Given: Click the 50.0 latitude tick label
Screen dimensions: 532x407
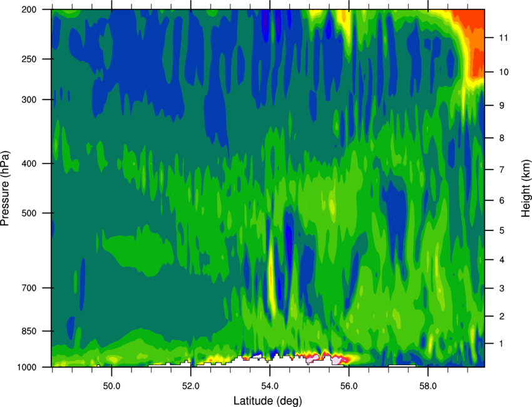Looking at the screenshot, I should tap(111, 386).
